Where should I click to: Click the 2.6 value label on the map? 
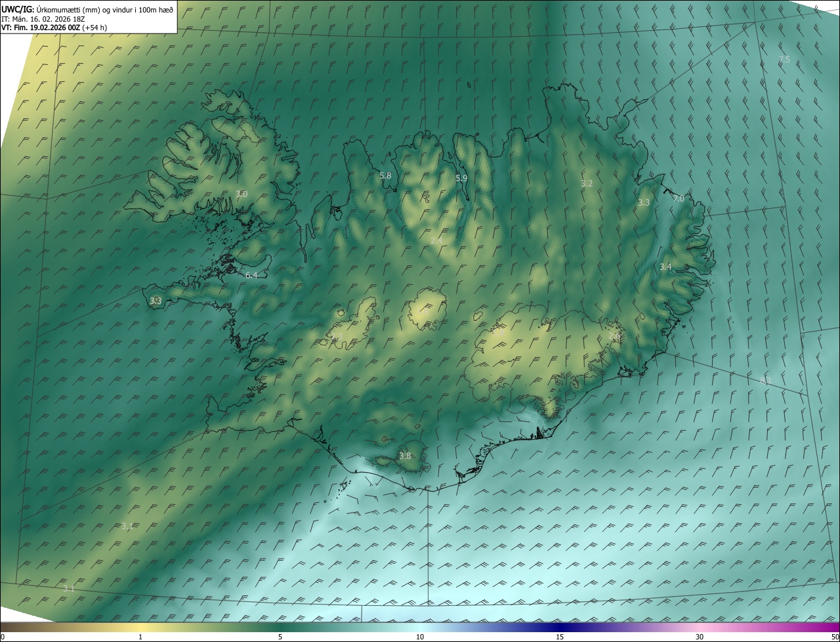(x=614, y=336)
